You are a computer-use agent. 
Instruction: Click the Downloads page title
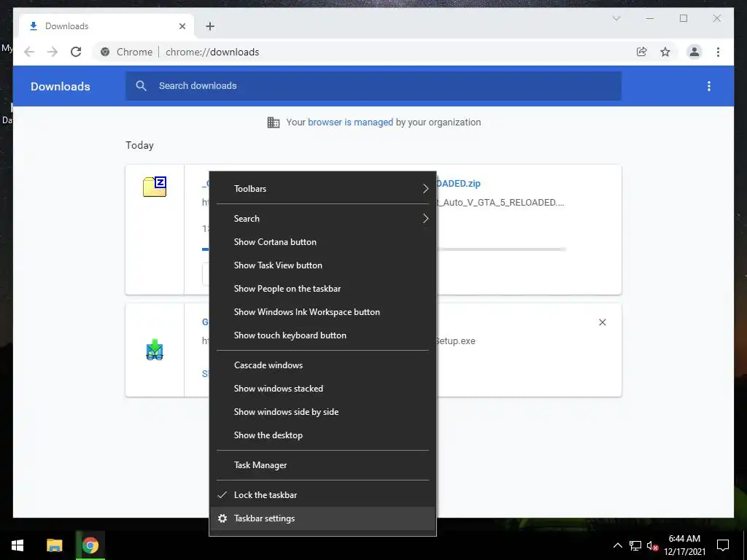[61, 86]
